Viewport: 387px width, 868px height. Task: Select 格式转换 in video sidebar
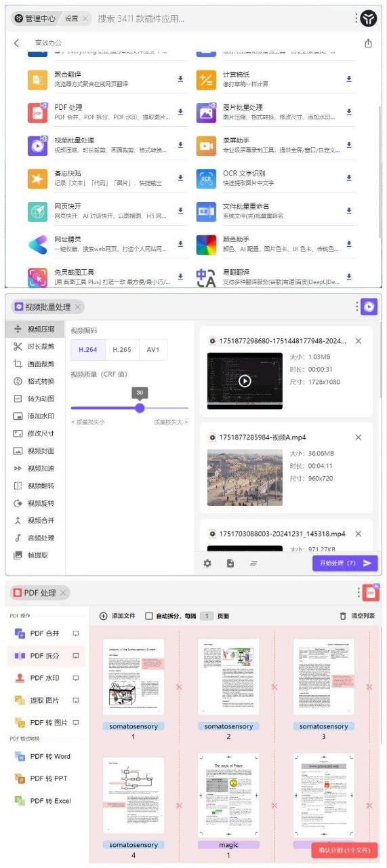[x=35, y=381]
